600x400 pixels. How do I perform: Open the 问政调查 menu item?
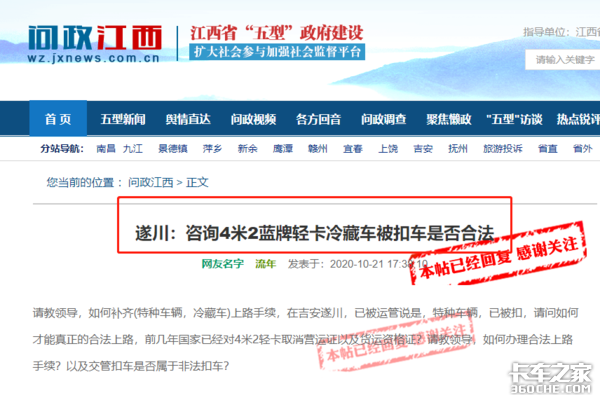click(x=383, y=119)
